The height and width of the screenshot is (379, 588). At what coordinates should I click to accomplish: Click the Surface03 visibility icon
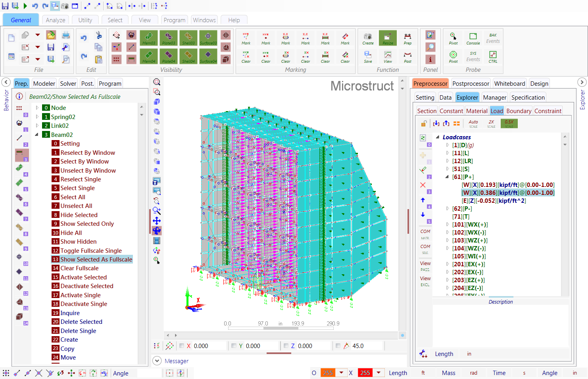[208, 38]
